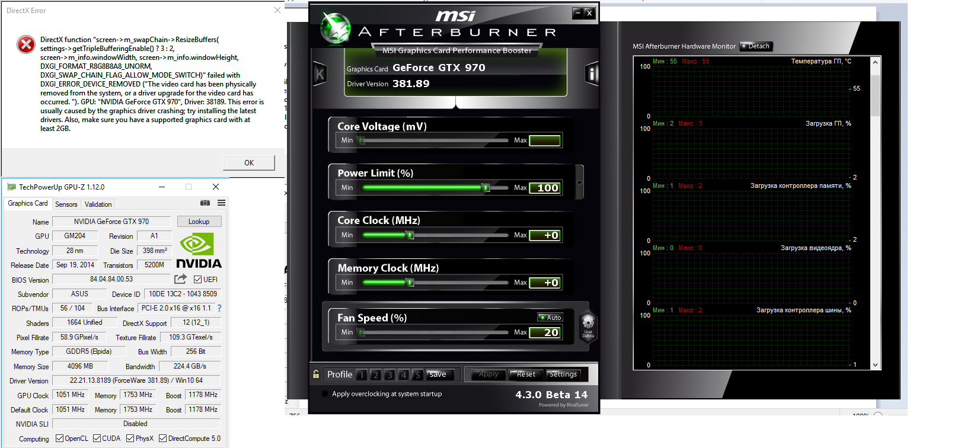
Task: Click the Power Limit value field
Action: (x=545, y=188)
